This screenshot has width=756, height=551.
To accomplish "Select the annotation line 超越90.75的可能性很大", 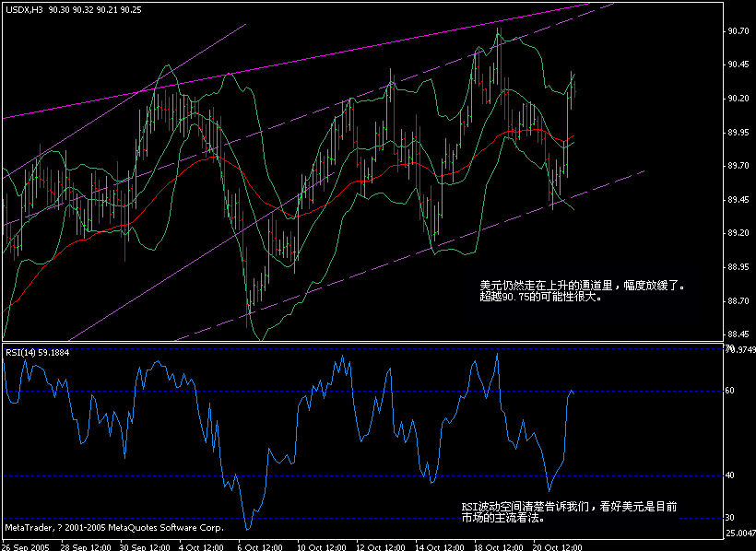I will [541, 297].
